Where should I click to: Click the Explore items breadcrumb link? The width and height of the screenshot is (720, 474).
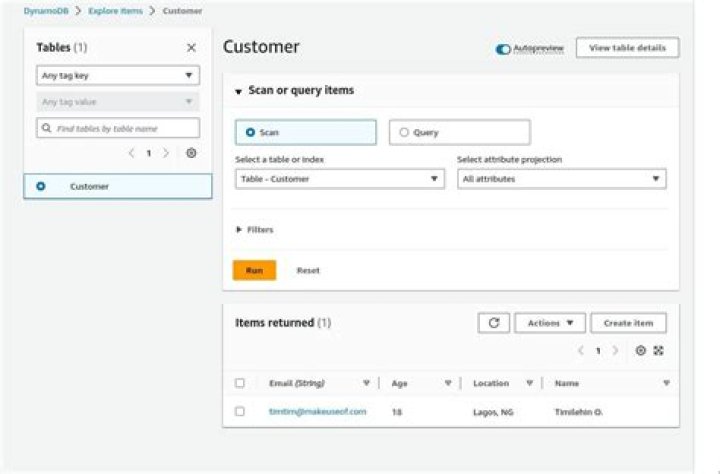pos(115,11)
